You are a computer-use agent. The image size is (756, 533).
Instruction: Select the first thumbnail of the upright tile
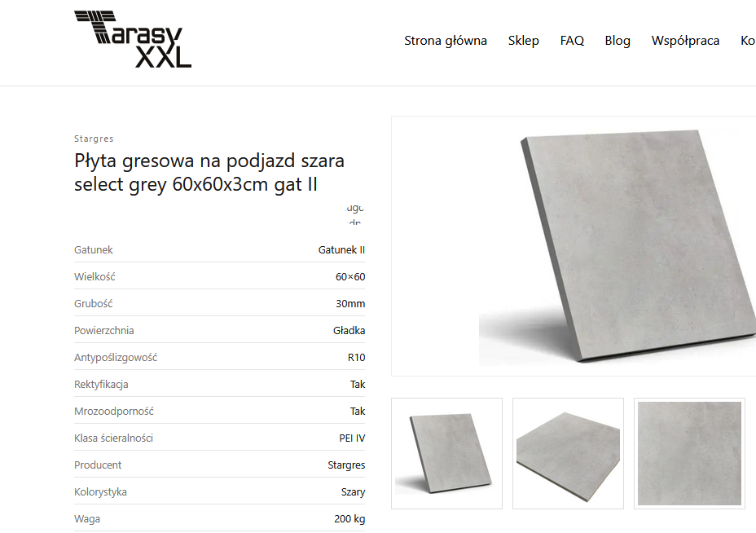tap(446, 453)
